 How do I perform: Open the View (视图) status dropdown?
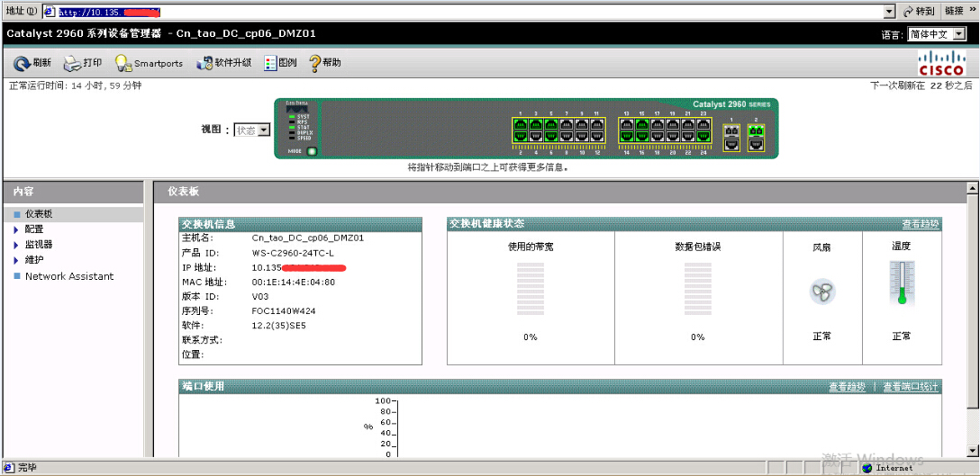[252, 130]
